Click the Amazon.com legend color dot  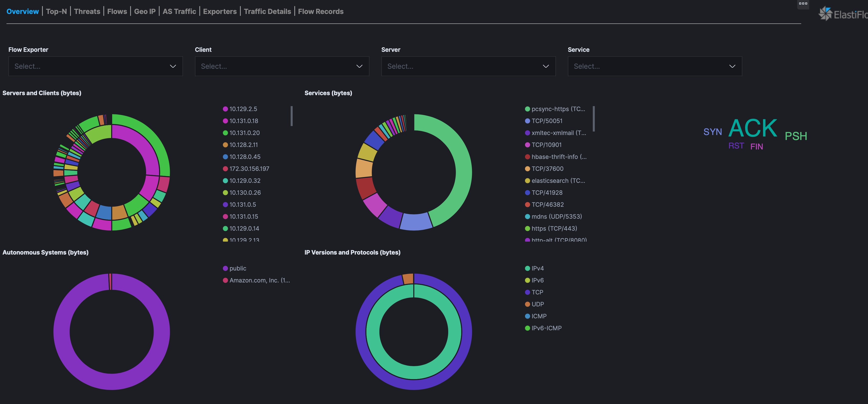(x=225, y=280)
